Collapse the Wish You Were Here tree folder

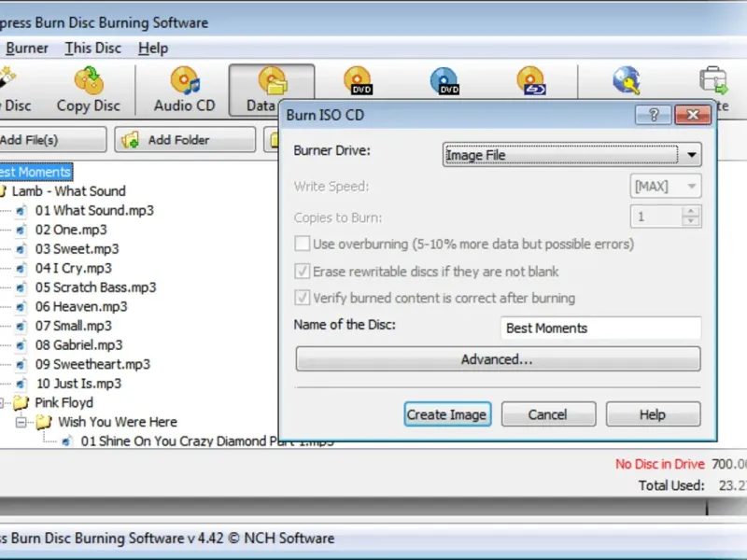coord(21,422)
